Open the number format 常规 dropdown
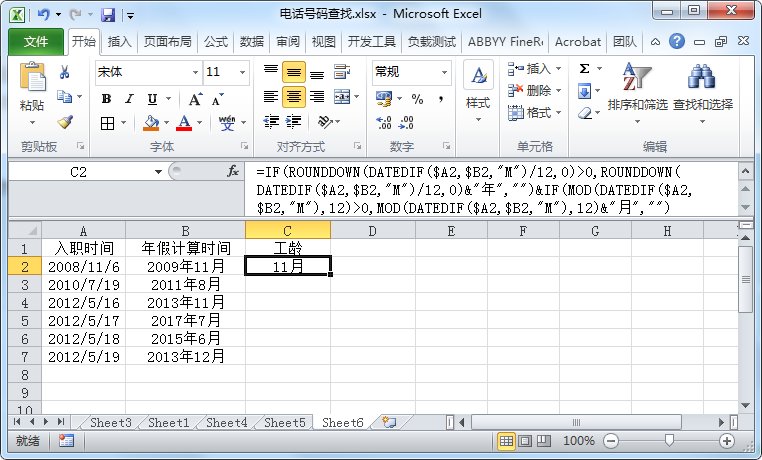Screen dimensions: 762x460 (444, 72)
